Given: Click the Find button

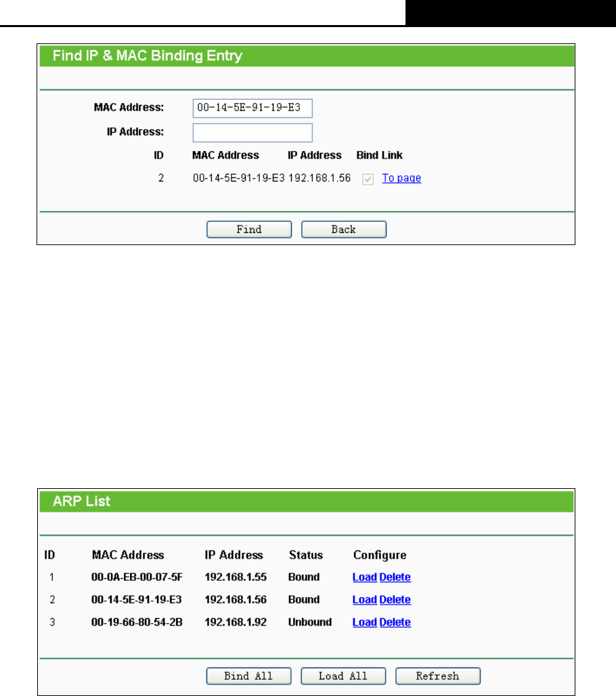Looking at the screenshot, I should [x=249, y=230].
